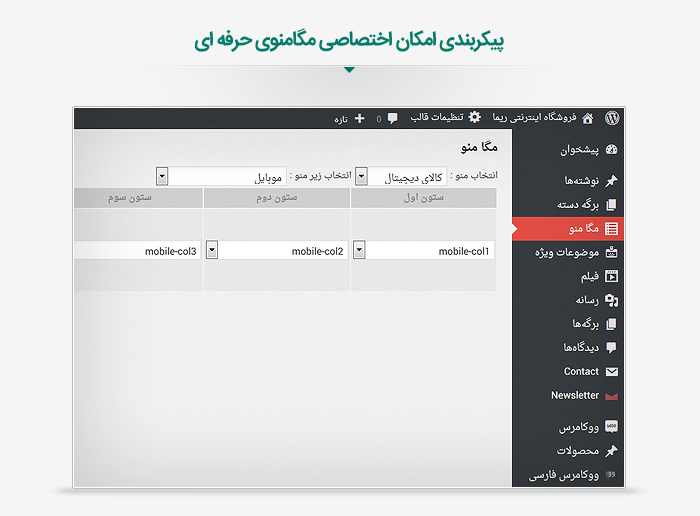Open the home icon in admin bar

[588, 118]
